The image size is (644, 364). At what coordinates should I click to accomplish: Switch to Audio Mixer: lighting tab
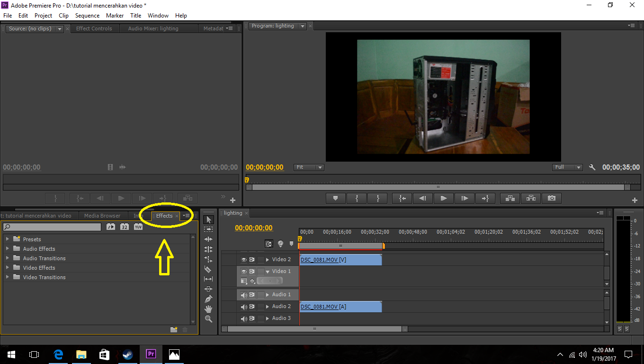pyautogui.click(x=153, y=28)
